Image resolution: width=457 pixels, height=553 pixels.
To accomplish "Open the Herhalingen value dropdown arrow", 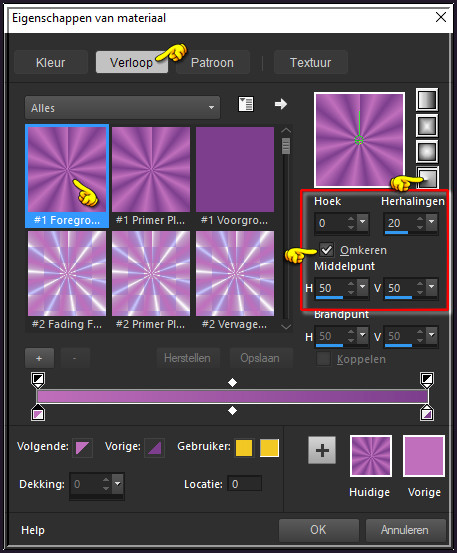I will tap(432, 223).
